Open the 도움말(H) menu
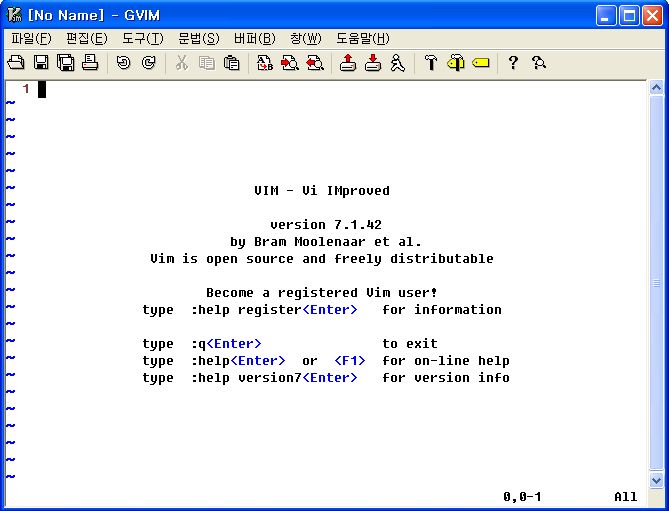Screen dimensions: 669x511 (363, 39)
